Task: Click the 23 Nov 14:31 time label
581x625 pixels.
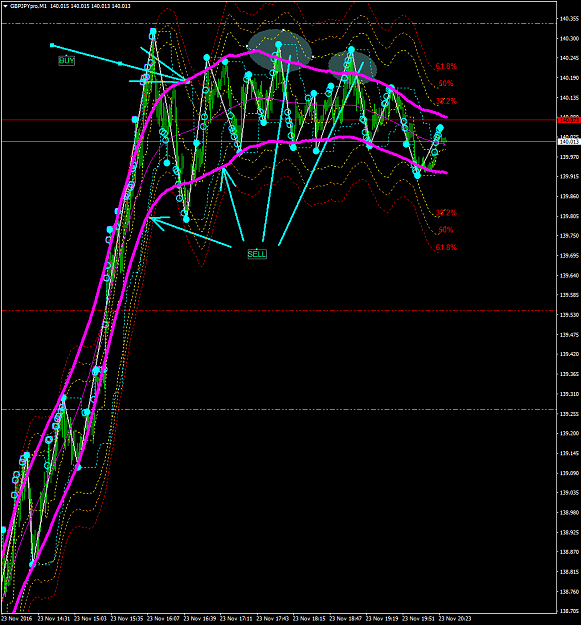Action: 52,619
